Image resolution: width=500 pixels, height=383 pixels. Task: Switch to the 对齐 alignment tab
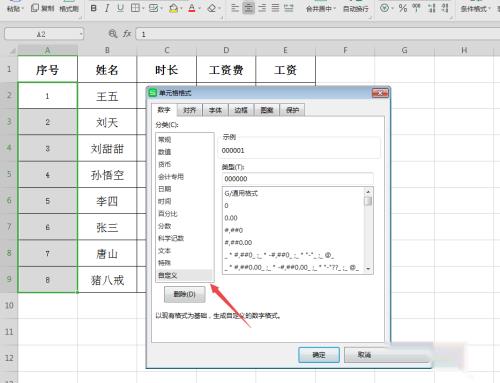click(190, 110)
